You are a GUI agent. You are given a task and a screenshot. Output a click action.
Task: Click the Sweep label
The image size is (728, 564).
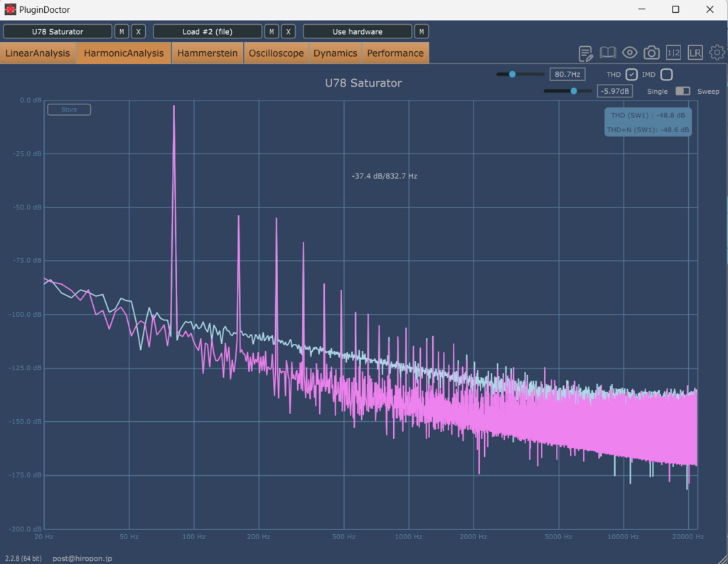pyautogui.click(x=708, y=92)
